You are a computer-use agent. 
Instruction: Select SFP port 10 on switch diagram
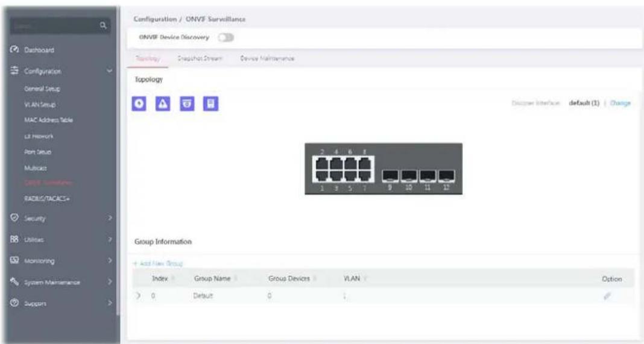[x=409, y=176]
